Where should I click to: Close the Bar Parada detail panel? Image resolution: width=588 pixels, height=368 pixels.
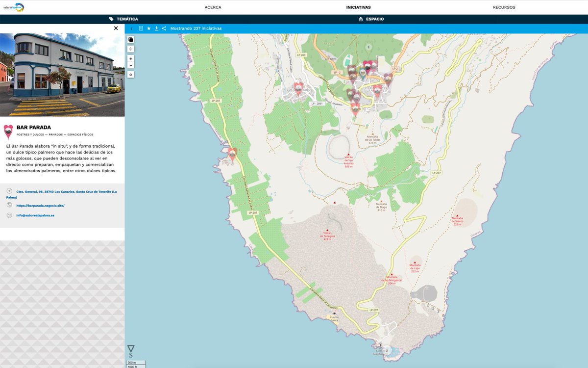(116, 28)
